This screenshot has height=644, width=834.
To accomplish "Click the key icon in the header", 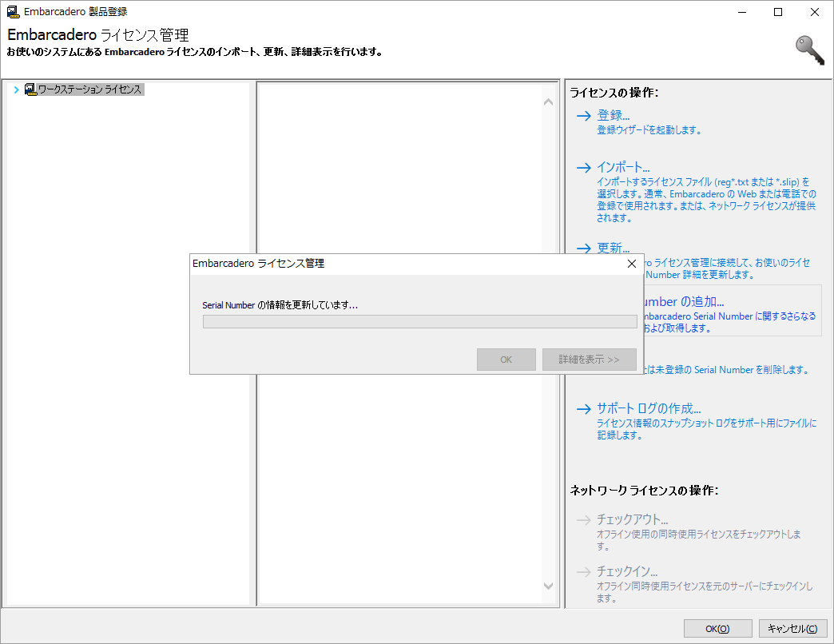I will 809,50.
